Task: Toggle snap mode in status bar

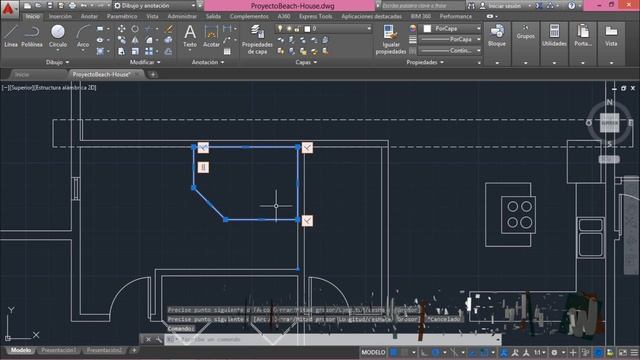Action: click(x=404, y=352)
